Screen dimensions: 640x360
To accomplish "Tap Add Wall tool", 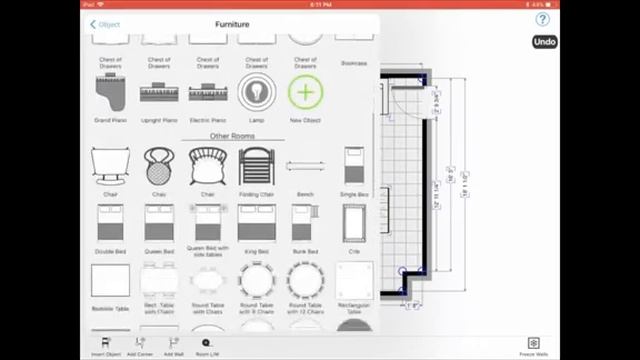I will [174, 347].
